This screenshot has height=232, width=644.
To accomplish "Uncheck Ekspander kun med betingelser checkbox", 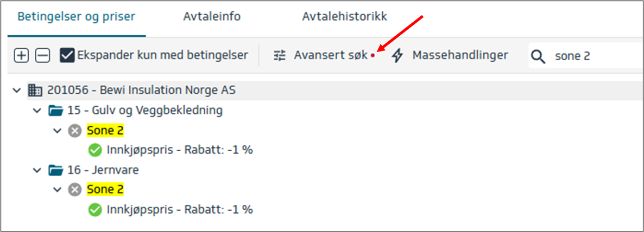I will [67, 55].
